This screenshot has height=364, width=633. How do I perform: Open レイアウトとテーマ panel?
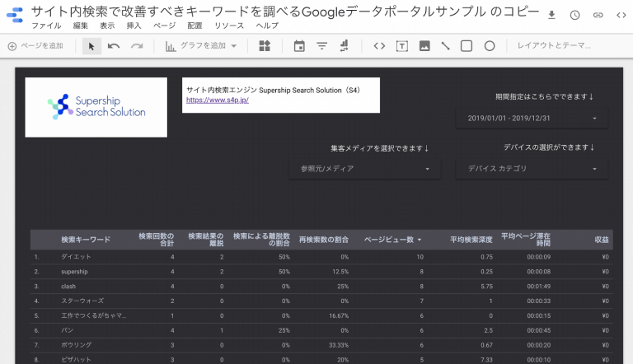[554, 45]
